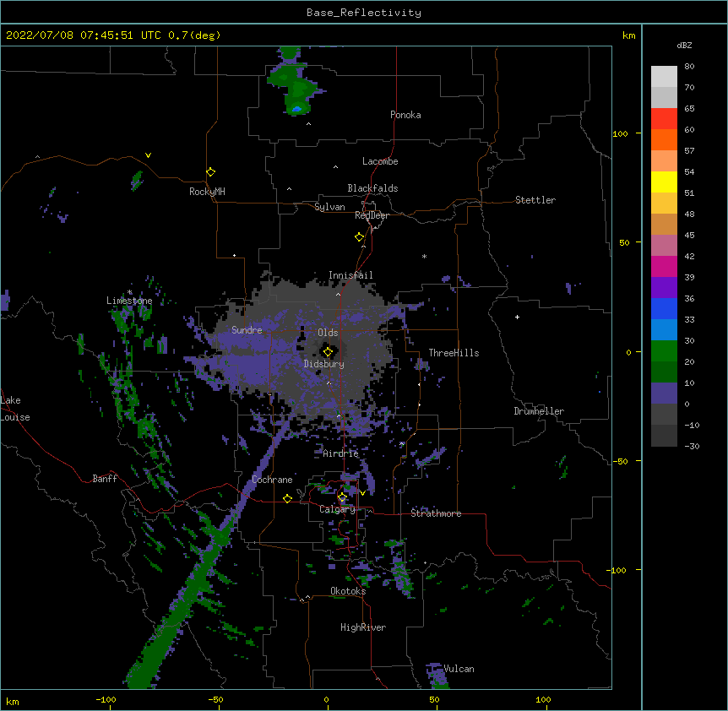Click the Strathmore town label

point(436,513)
